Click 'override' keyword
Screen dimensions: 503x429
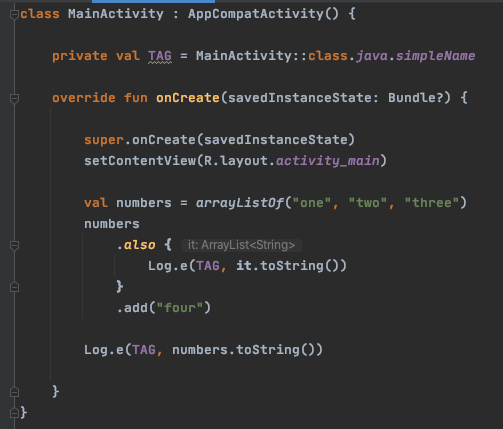point(84,98)
